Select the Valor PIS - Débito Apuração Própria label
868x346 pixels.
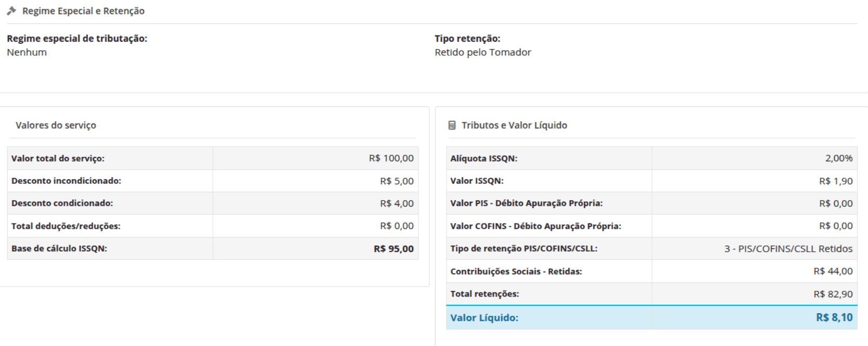[x=526, y=203]
